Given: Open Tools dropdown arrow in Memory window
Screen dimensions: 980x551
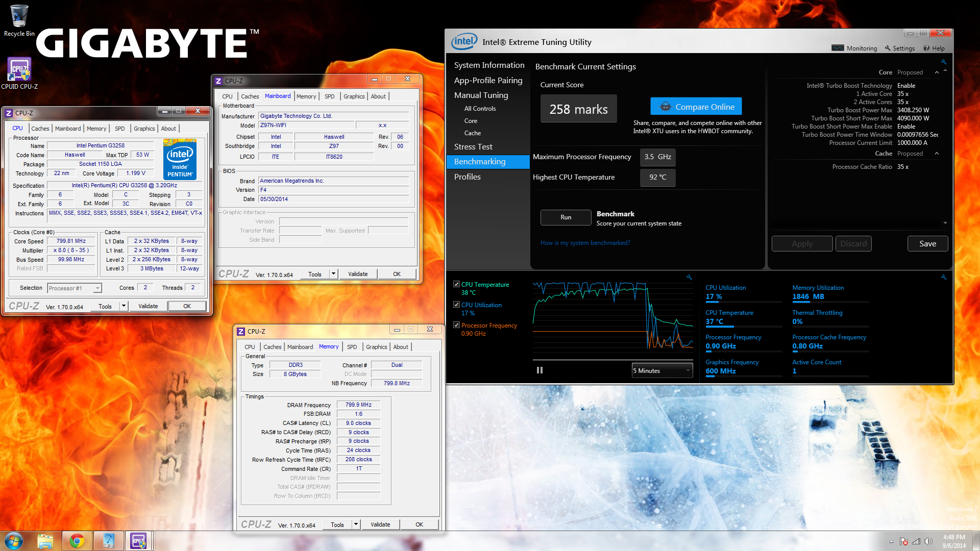Looking at the screenshot, I should pos(356,524).
